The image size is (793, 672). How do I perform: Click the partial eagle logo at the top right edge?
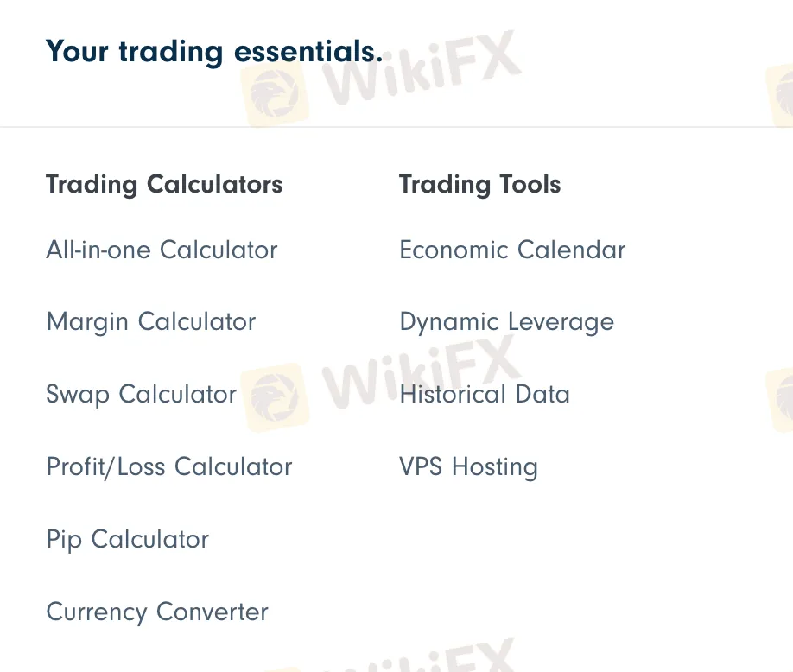779,96
